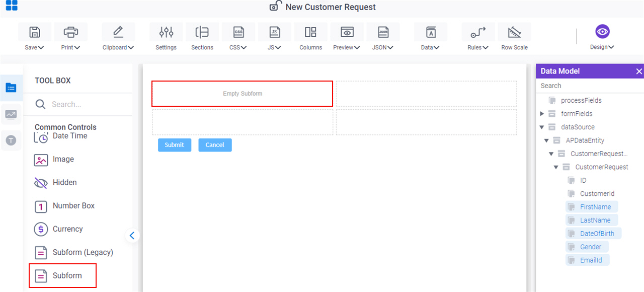
Task: Select processFields in Data Model
Action: [581, 100]
